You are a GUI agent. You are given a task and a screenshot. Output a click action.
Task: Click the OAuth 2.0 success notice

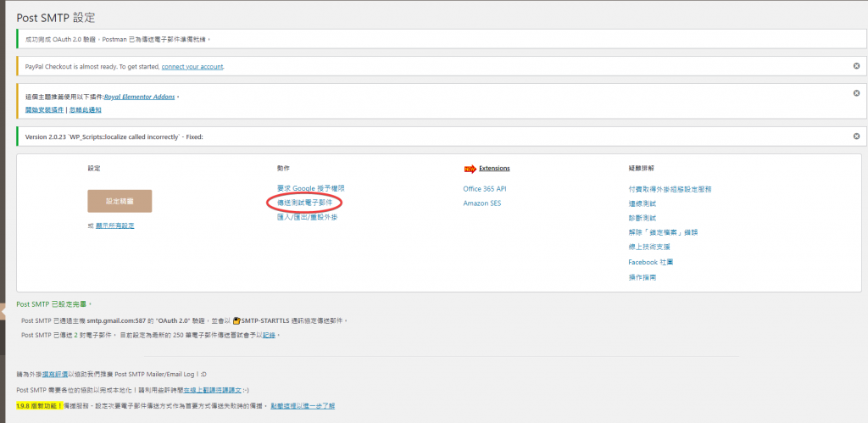tap(442, 40)
